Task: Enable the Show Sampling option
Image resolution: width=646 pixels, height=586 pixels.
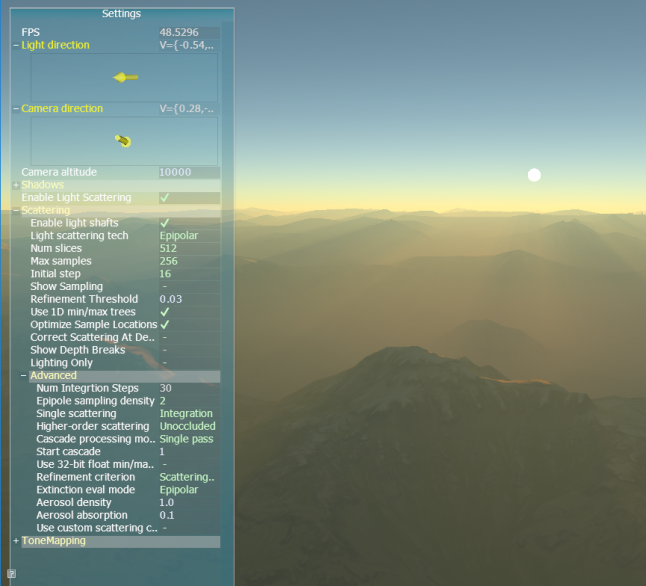Action: click(x=165, y=287)
